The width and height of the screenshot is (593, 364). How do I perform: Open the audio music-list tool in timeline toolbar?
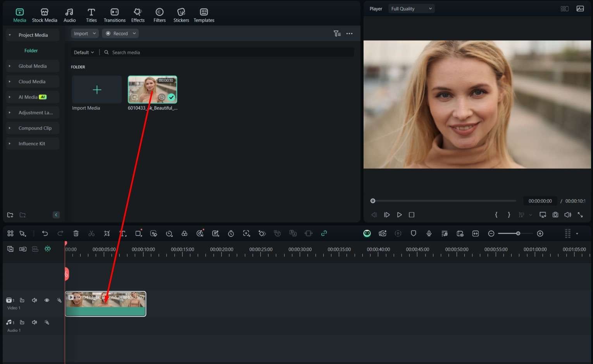tap(445, 233)
